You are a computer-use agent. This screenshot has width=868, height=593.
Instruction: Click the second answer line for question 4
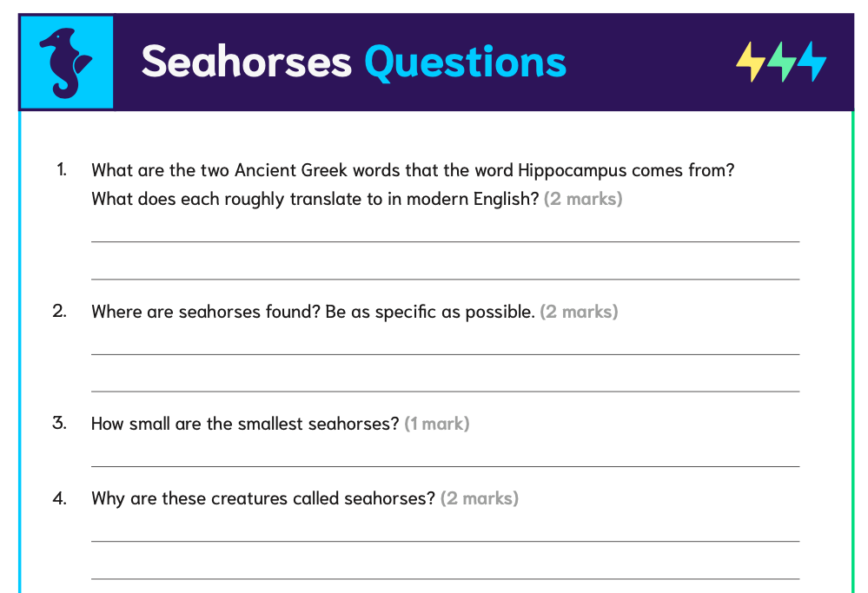pos(445,577)
